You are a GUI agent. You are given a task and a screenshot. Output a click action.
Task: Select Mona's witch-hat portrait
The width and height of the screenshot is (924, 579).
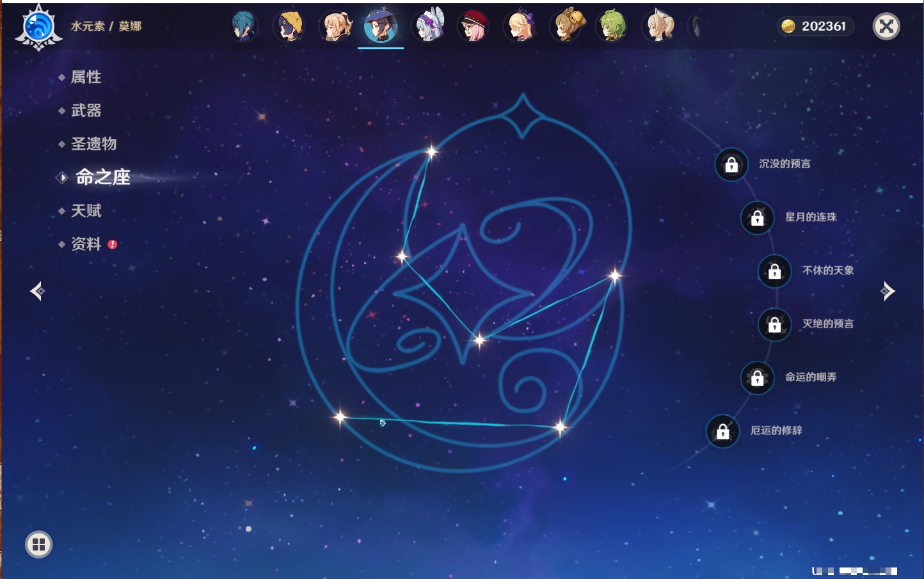point(381,26)
